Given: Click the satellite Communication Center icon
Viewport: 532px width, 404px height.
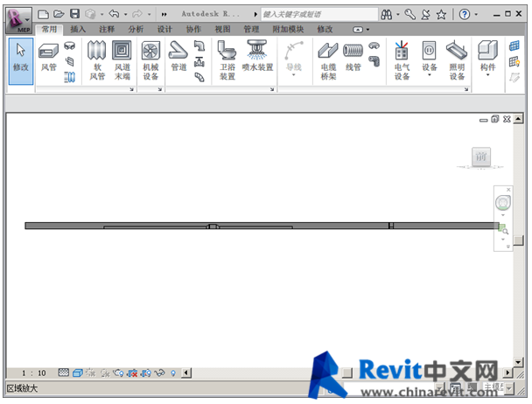Looking at the screenshot, I should (x=425, y=14).
